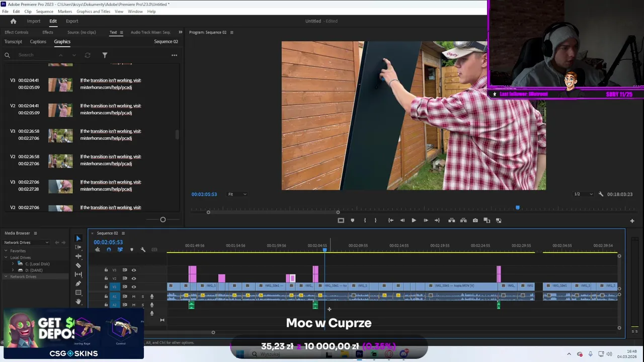Viewport: 644px width, 362px height.
Task: Open the Fit zoom level dropdown
Action: 237,194
